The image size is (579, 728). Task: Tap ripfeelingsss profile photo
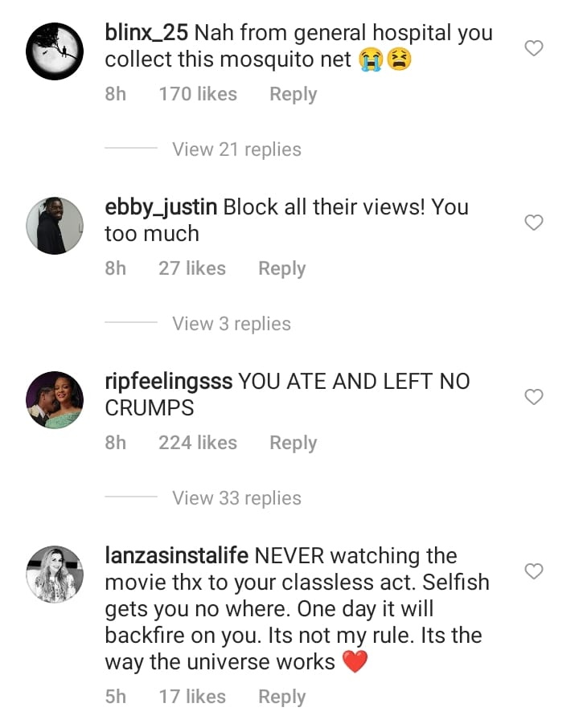55,400
